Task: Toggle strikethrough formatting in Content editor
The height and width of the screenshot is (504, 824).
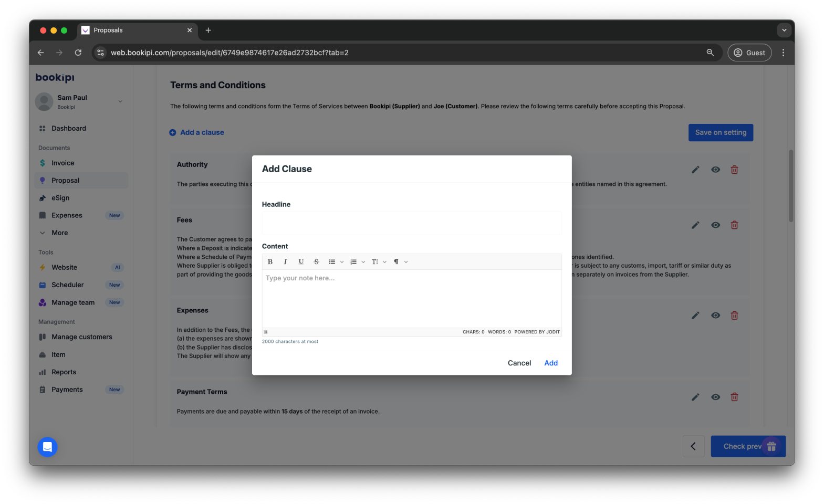Action: 316,262
